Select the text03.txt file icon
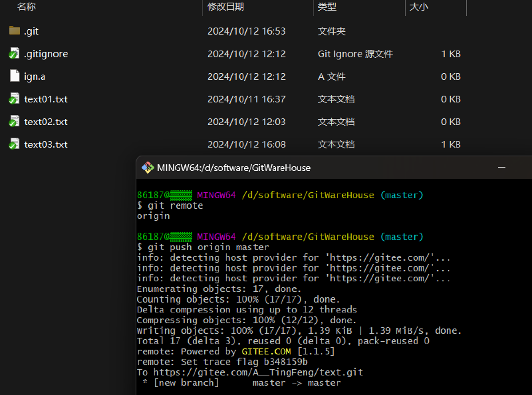The height and width of the screenshot is (395, 532). (14, 144)
